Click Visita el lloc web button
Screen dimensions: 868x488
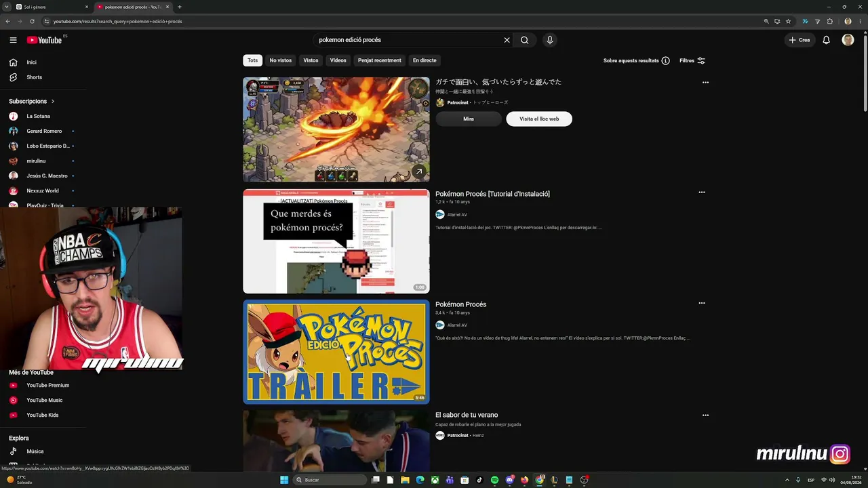pyautogui.click(x=539, y=119)
